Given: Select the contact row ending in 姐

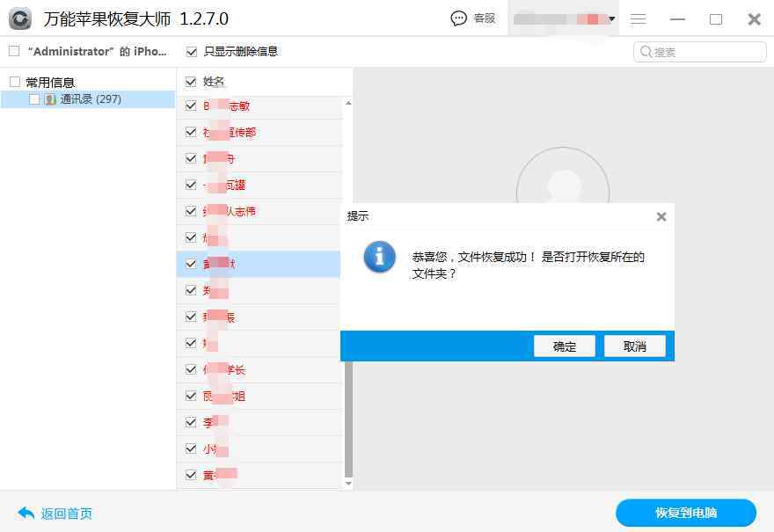Looking at the screenshot, I should pyautogui.click(x=259, y=396).
